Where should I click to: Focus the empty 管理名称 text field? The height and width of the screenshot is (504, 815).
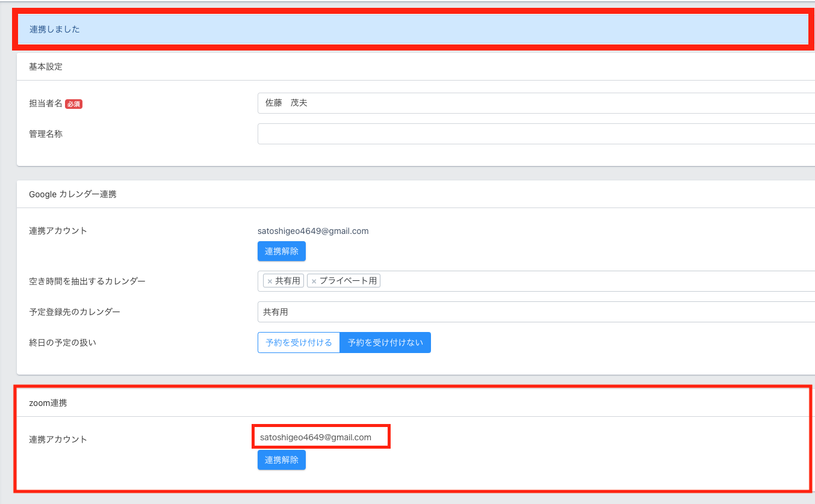[x=536, y=134]
